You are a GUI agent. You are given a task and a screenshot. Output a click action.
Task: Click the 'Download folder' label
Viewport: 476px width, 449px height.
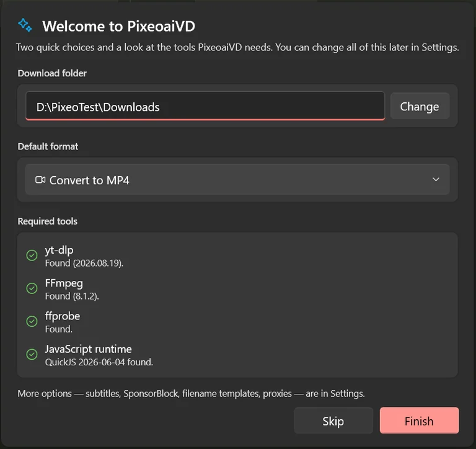click(52, 73)
